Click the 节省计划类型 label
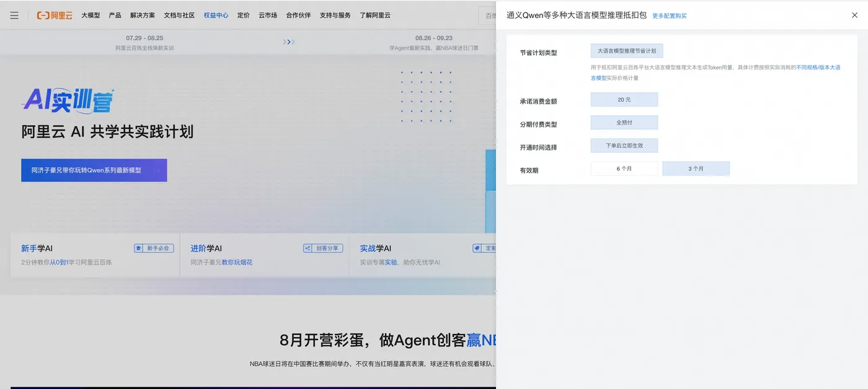868x389 pixels. (x=538, y=53)
